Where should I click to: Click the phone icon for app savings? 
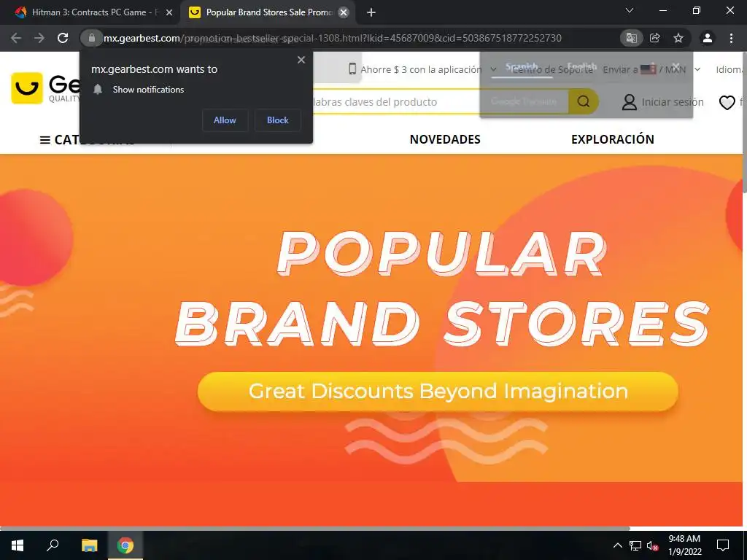(352, 69)
